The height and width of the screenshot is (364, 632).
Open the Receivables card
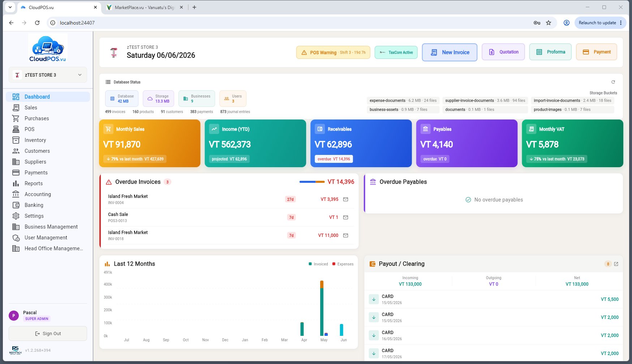[x=361, y=143]
